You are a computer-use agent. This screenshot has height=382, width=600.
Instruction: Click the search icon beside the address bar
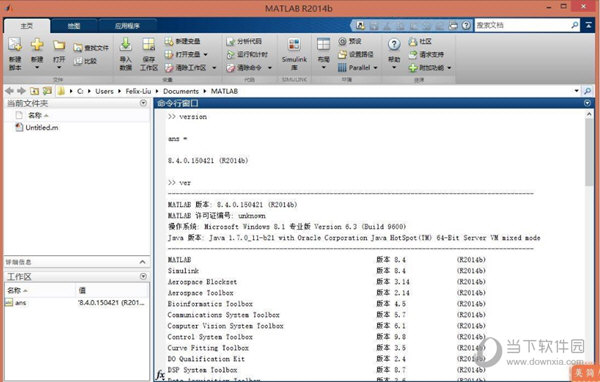pos(587,91)
